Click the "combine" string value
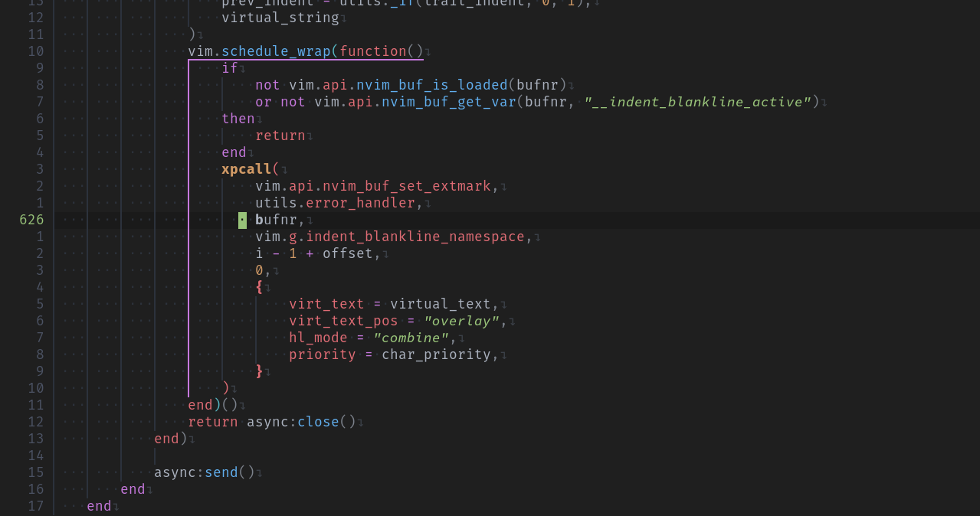This screenshot has height=516, width=980. point(410,337)
